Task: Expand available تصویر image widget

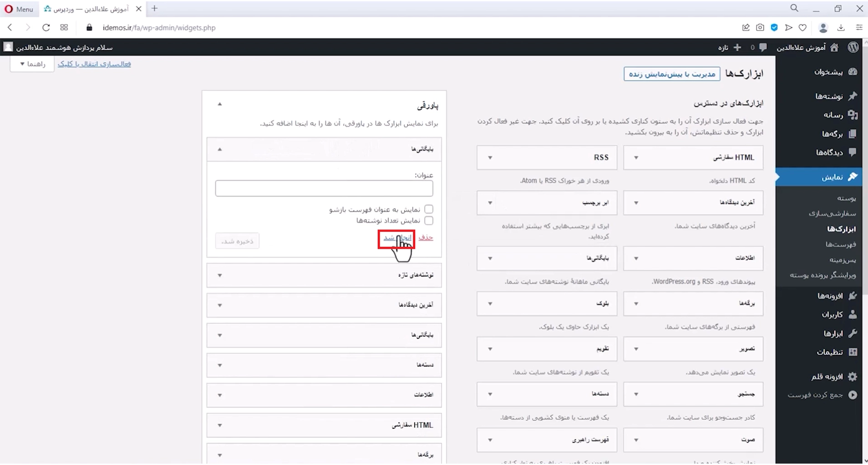Action: pyautogui.click(x=636, y=349)
